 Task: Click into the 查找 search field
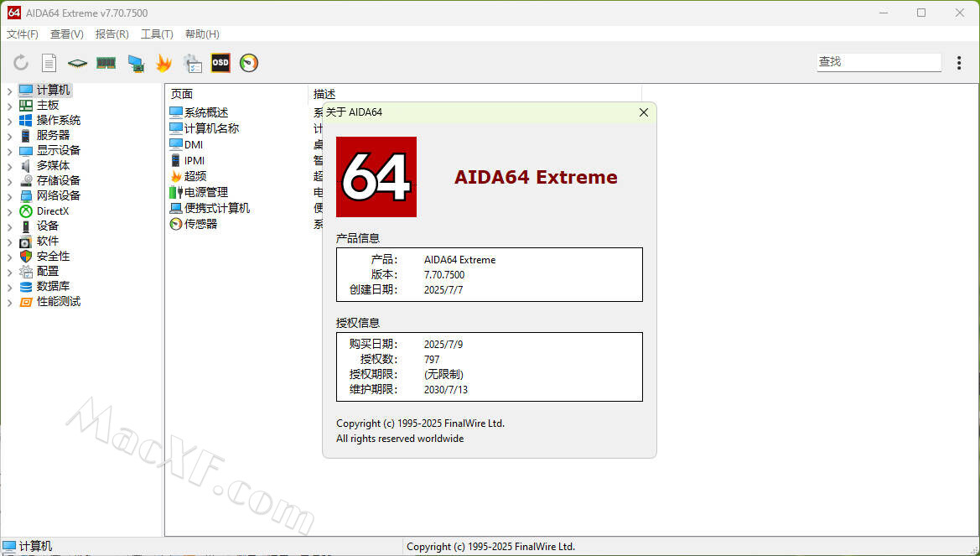tap(878, 61)
